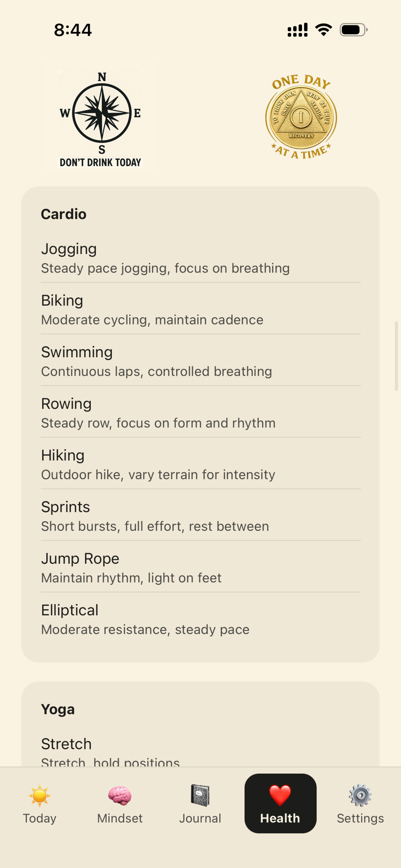Tap the Wi-Fi status icon
The width and height of the screenshot is (401, 868).
324,30
